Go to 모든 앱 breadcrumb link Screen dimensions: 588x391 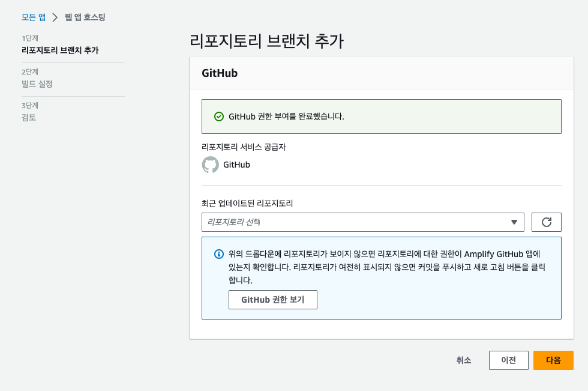pos(34,17)
